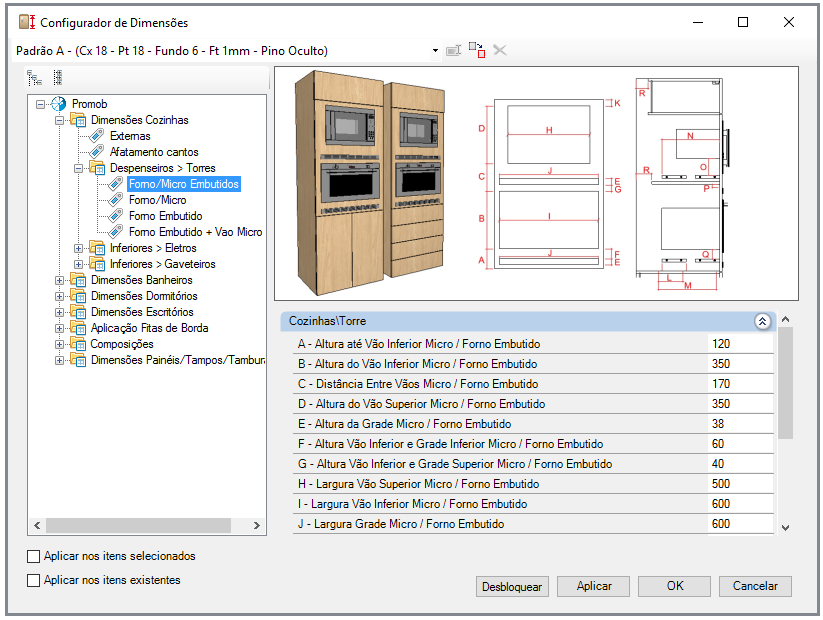Image resolution: width=823 pixels, height=620 pixels.
Task: Click the delete standard X icon
Action: coord(500,50)
